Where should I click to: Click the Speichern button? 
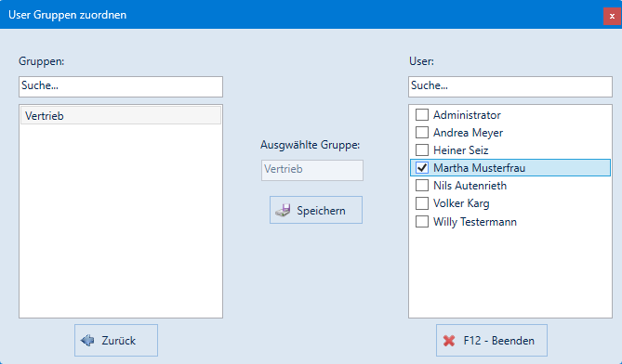pos(316,210)
